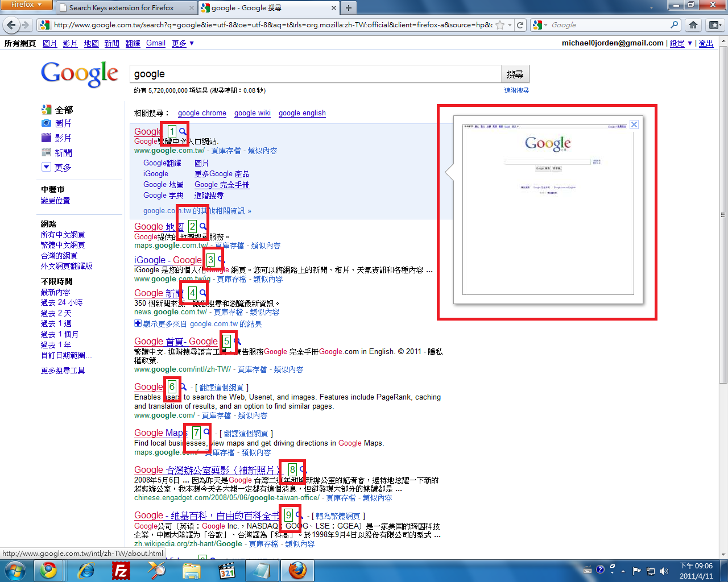Open the iGoogle - Google result title
Screen dimensions: 728x582
168,260
